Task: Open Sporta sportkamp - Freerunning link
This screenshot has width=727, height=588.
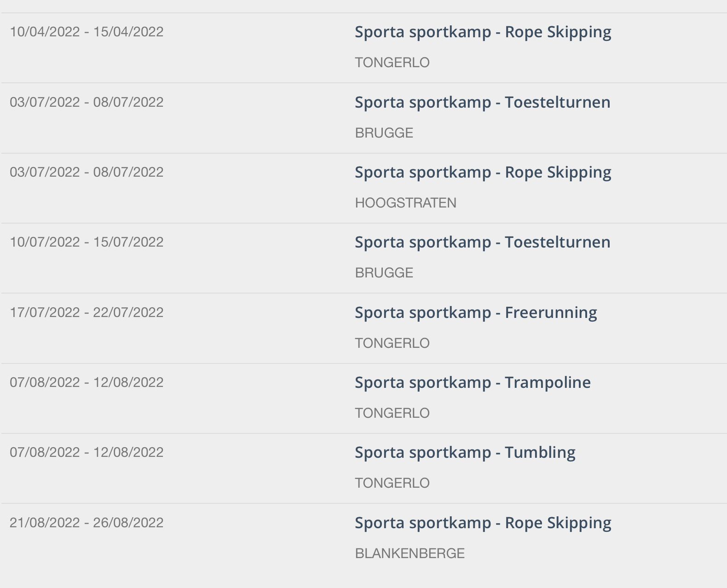Action: (476, 313)
